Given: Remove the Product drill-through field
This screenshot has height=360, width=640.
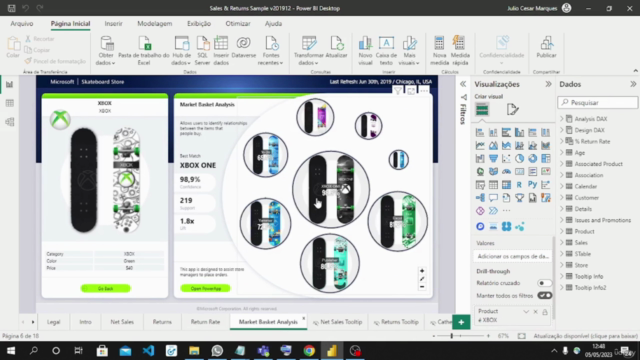Looking at the screenshot, I should click(536, 312).
